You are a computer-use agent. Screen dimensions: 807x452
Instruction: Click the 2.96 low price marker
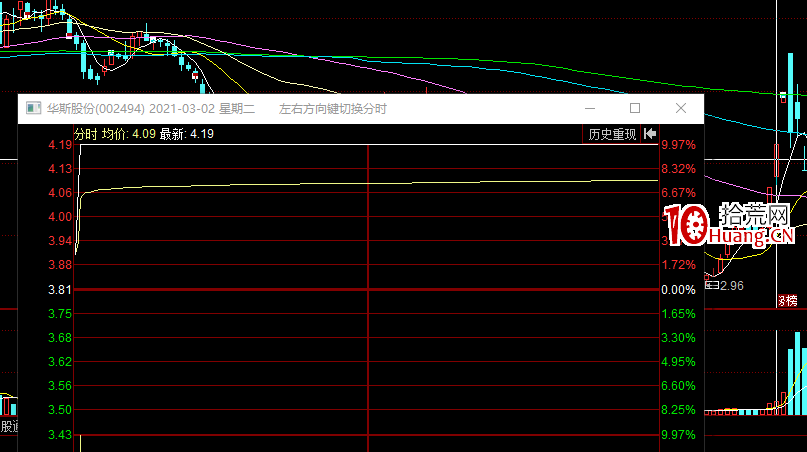[x=731, y=286]
